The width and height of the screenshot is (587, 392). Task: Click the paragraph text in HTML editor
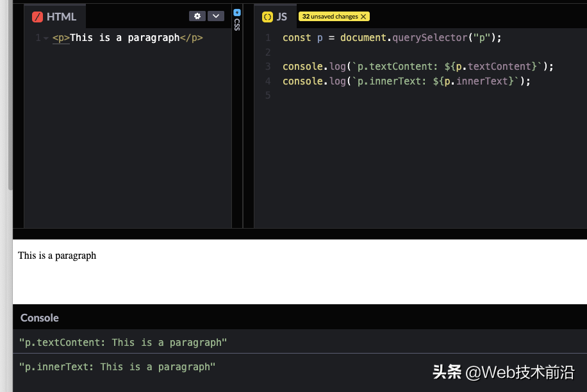pos(125,38)
